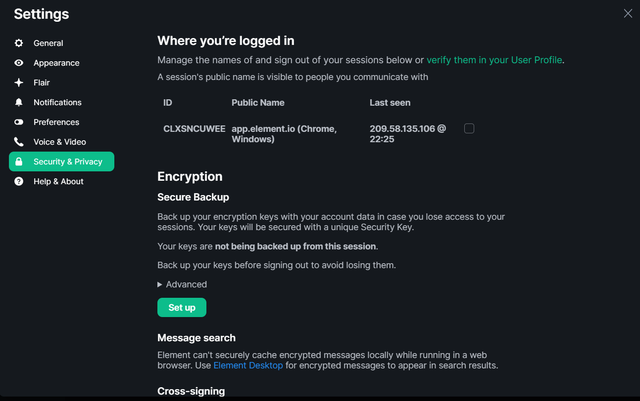The image size is (640, 401).
Task: Expand the Advanced backup details
Action: click(x=182, y=284)
